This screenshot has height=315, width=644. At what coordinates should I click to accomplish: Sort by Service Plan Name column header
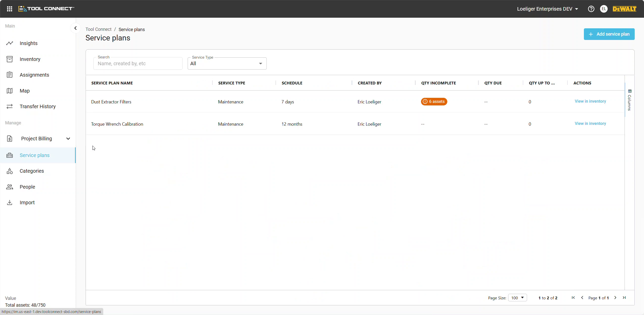[112, 83]
